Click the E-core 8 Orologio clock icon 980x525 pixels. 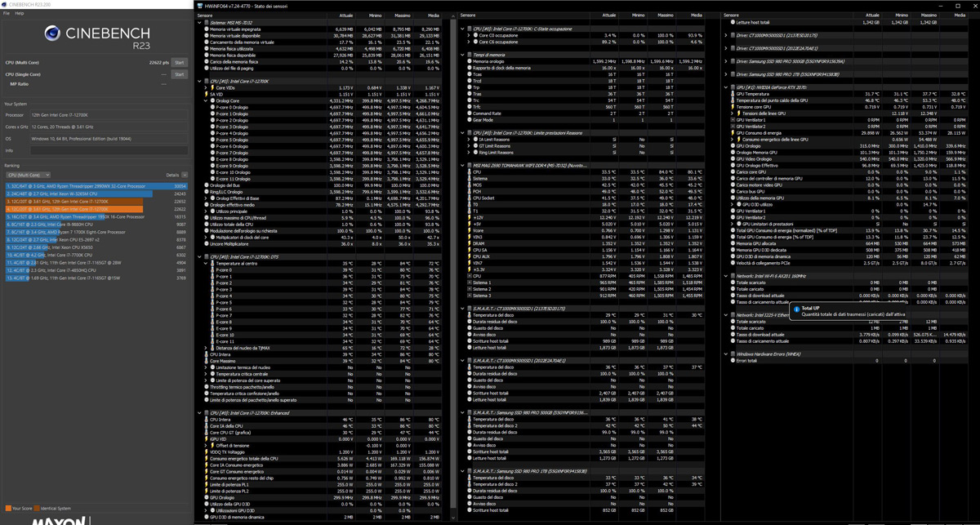tap(213, 159)
